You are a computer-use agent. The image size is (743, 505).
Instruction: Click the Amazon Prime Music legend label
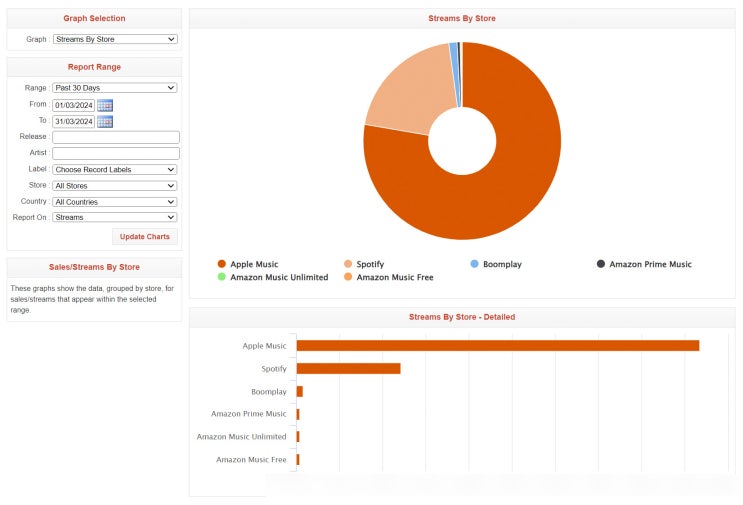(650, 264)
